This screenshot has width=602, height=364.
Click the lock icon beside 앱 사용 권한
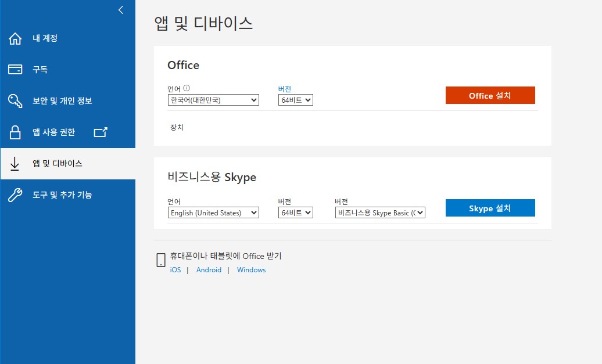15,132
